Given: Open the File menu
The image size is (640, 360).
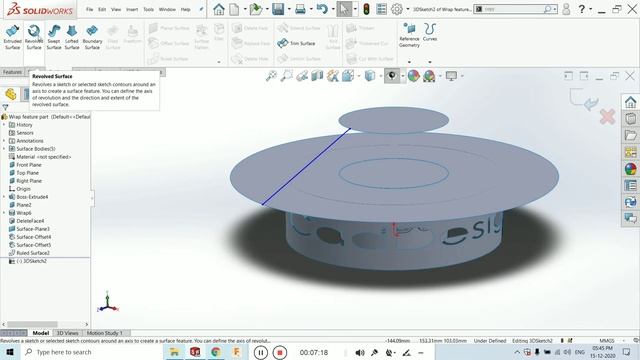Looking at the screenshot, I should pos(89,9).
